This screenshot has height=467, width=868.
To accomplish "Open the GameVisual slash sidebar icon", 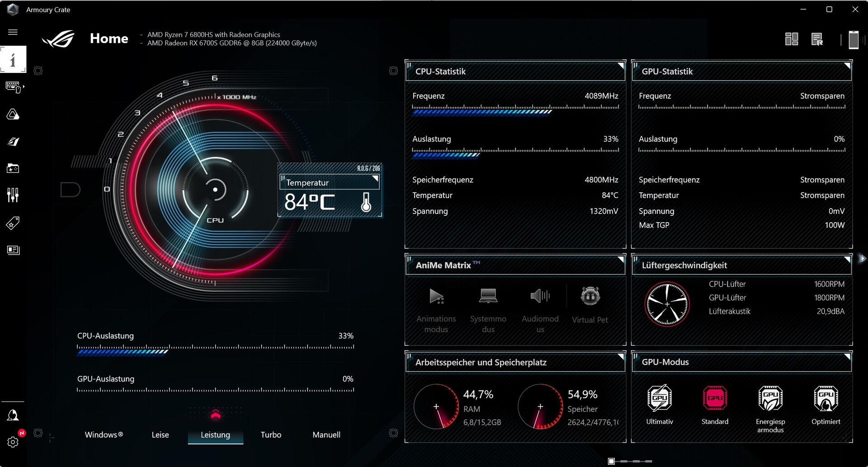I will click(13, 142).
